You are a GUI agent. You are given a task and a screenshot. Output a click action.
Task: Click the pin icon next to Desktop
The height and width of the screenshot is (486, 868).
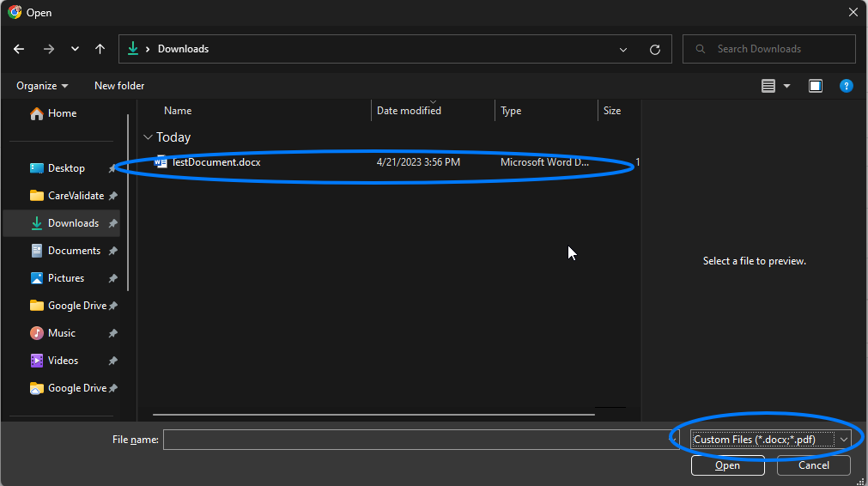tap(113, 168)
